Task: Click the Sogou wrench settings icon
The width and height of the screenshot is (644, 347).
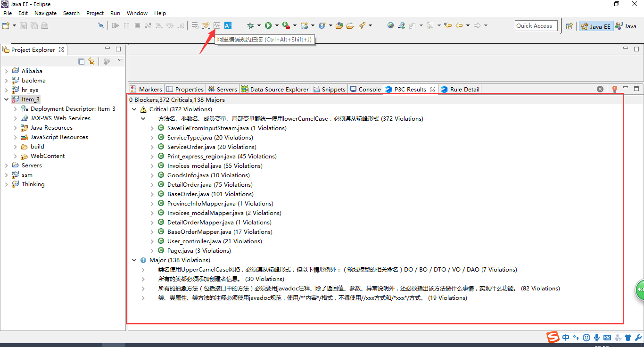Action: (x=638, y=338)
